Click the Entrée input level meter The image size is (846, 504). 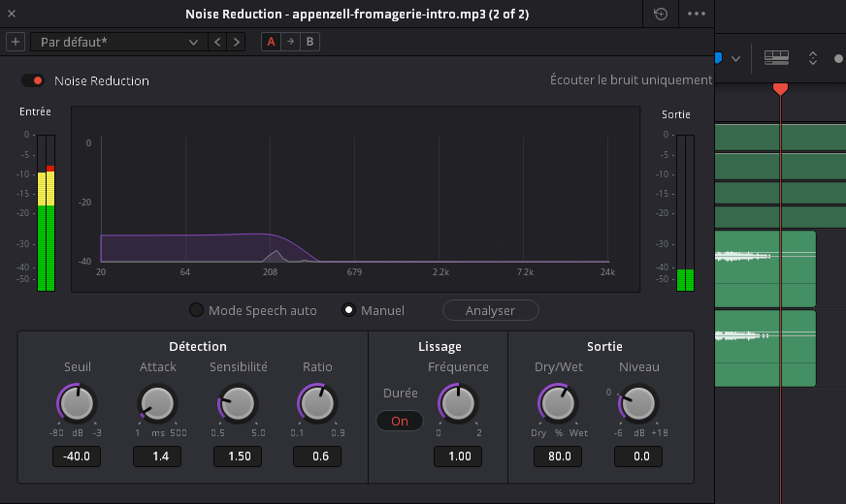[x=46, y=213]
